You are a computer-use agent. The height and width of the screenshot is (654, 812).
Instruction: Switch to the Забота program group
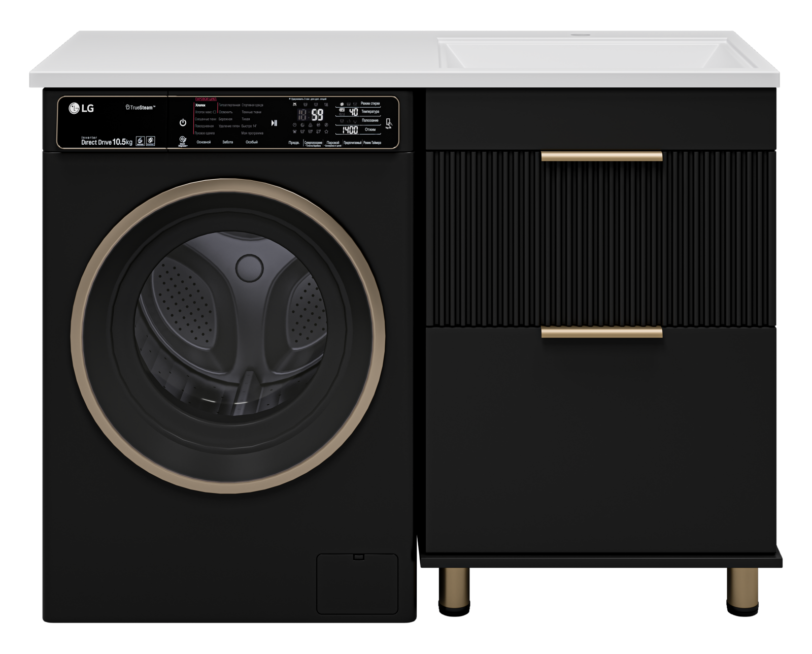[228, 142]
